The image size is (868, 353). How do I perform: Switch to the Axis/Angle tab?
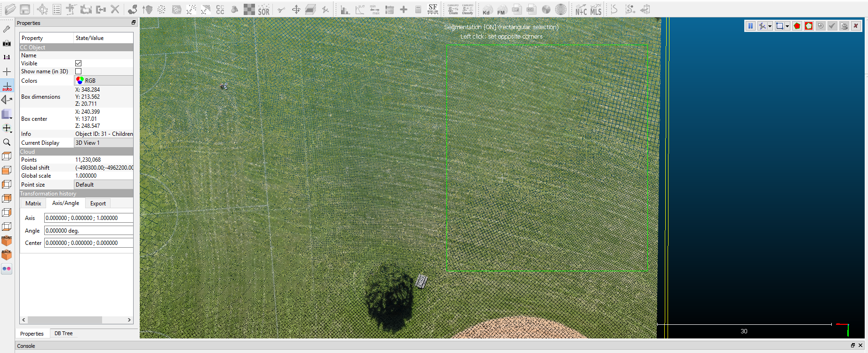click(65, 203)
